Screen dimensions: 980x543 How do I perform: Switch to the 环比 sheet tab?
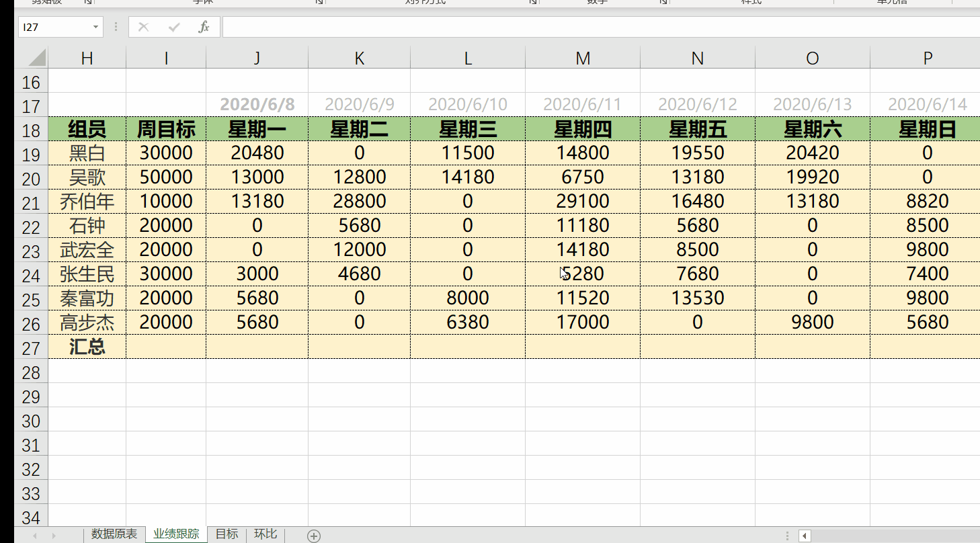[x=266, y=534]
